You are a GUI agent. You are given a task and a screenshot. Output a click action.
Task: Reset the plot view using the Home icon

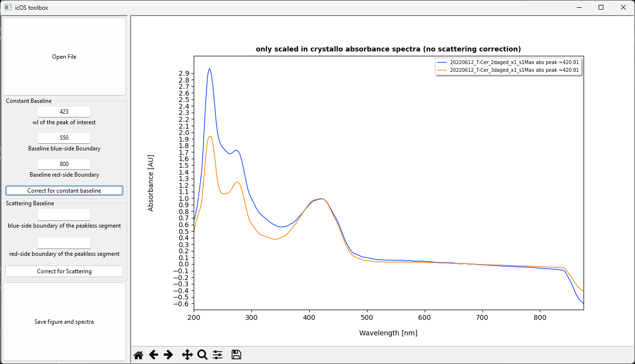[x=138, y=354]
